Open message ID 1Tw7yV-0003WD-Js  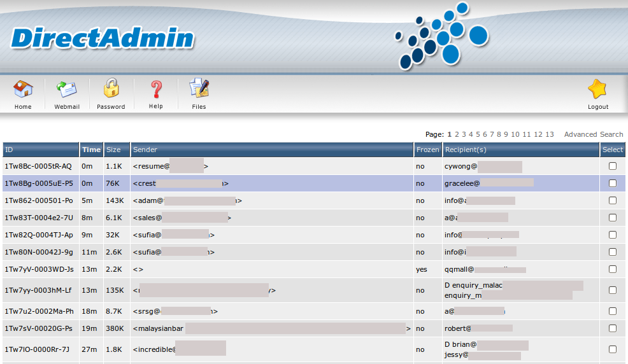point(39,269)
